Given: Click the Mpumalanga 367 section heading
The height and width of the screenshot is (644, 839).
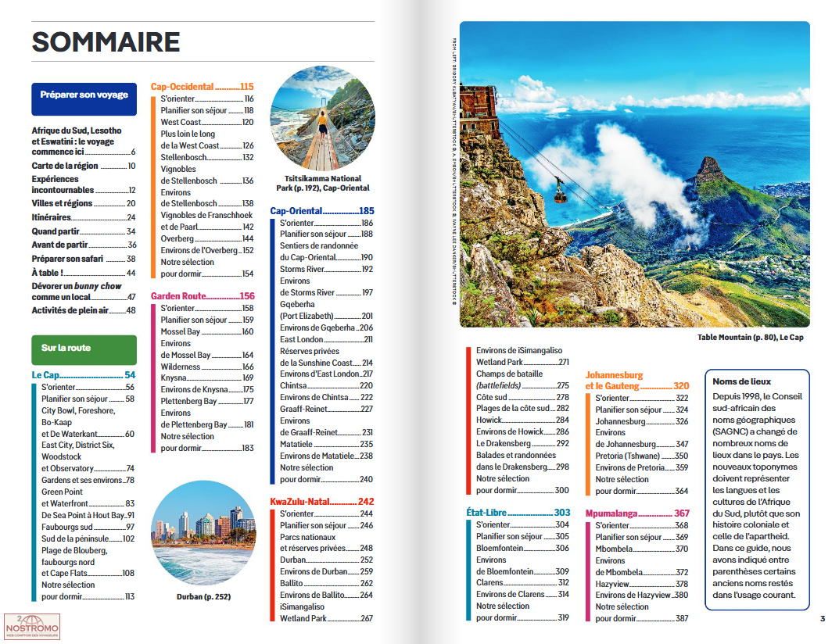Looking at the screenshot, I should tap(637, 513).
